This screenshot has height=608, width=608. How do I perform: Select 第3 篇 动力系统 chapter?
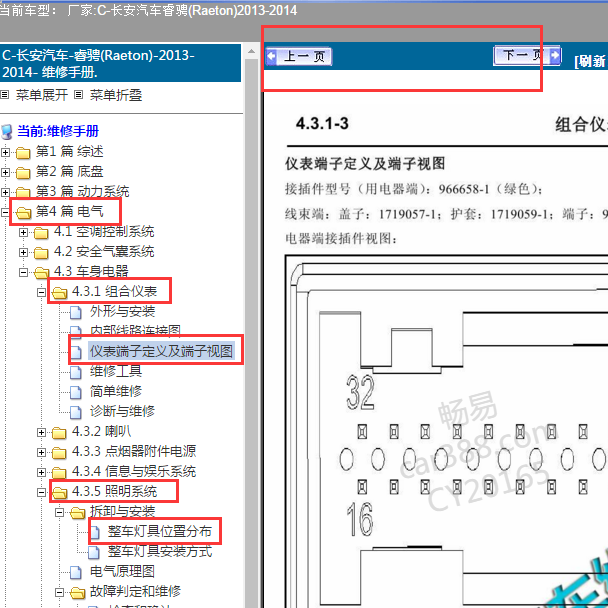pyautogui.click(x=82, y=191)
